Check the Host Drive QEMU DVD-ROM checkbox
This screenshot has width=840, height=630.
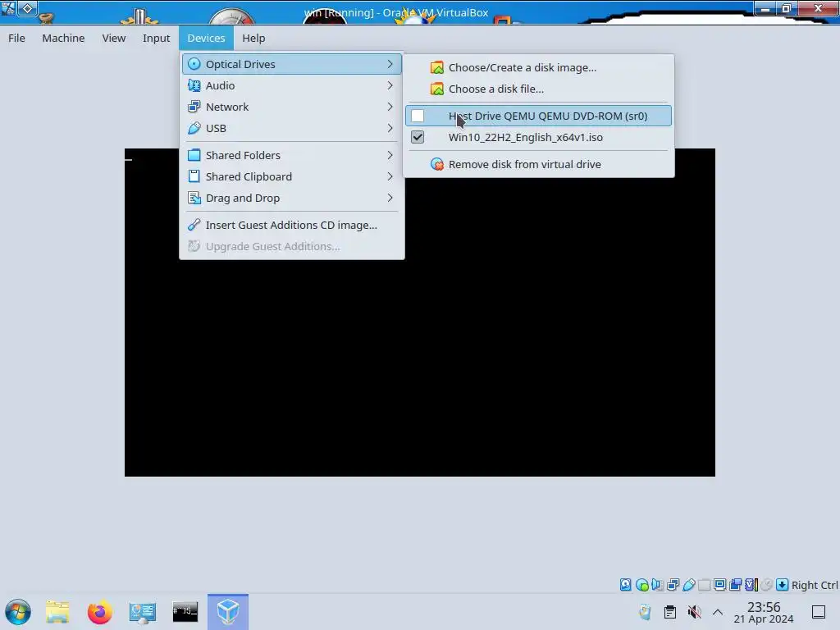tap(418, 116)
